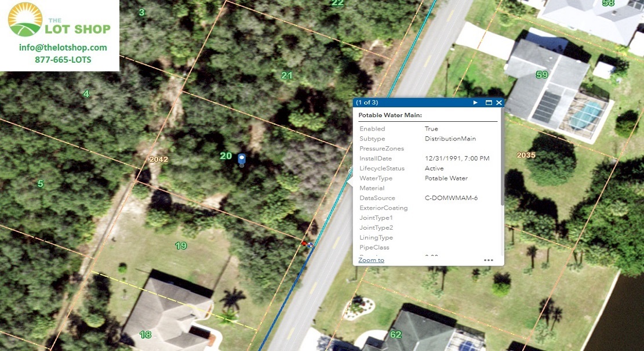Click the 877-665-LOTS phone number

point(63,60)
